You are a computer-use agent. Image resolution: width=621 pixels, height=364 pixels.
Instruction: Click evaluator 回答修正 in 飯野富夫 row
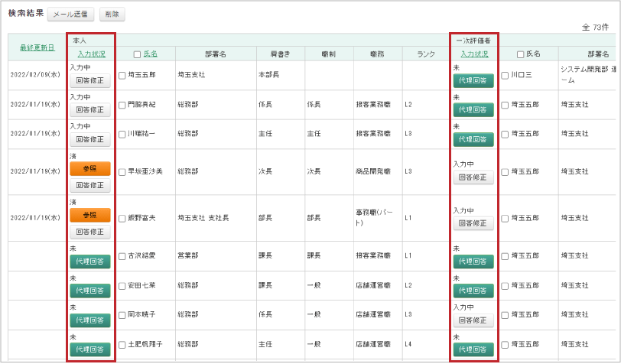[x=473, y=223]
